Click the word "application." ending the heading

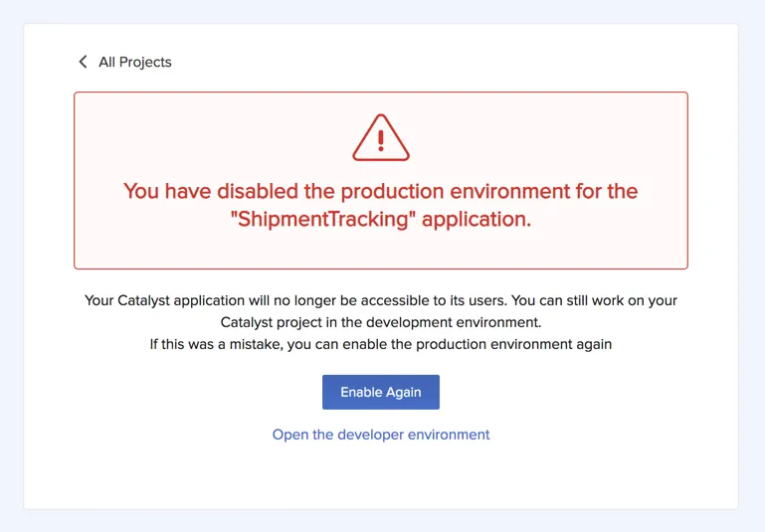coord(477,220)
